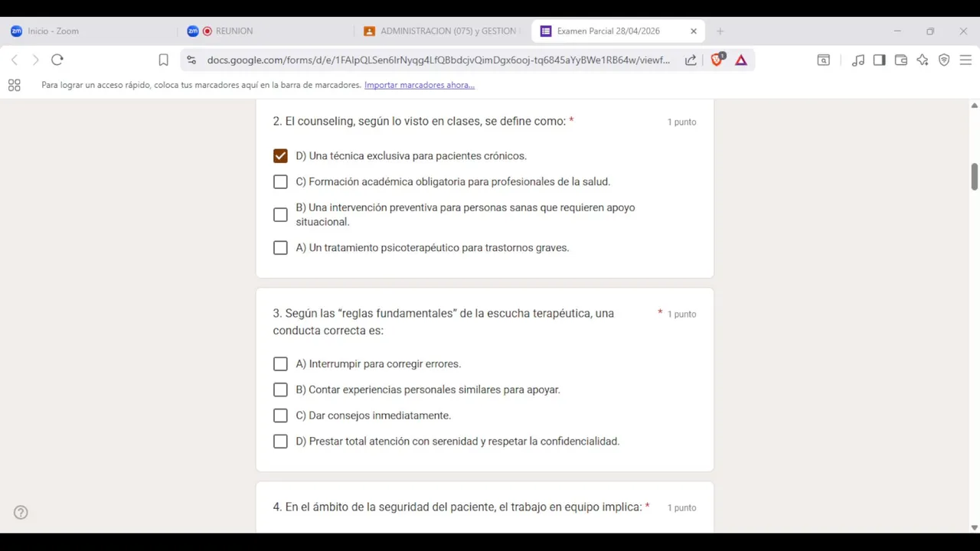
Task: Reload the page with the refresh icon
Action: coord(57,60)
